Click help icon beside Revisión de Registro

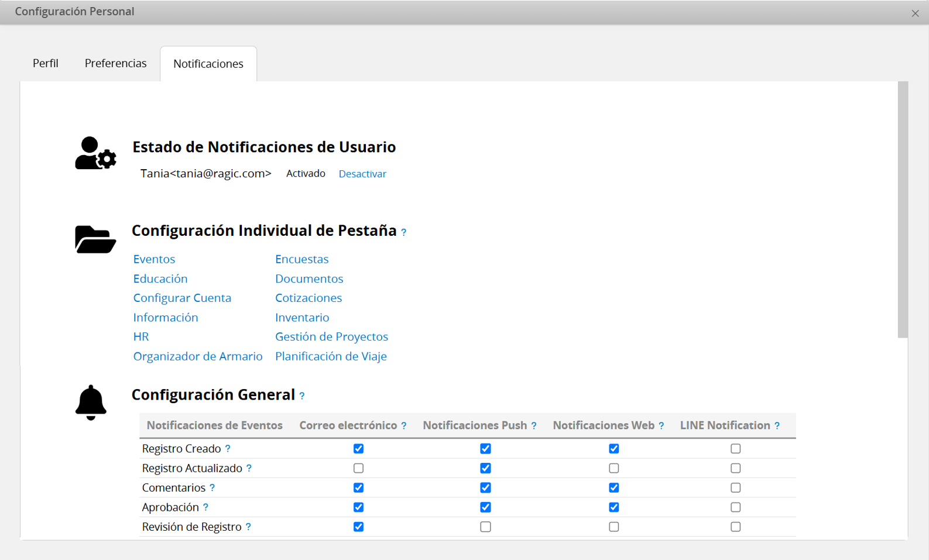(x=248, y=527)
